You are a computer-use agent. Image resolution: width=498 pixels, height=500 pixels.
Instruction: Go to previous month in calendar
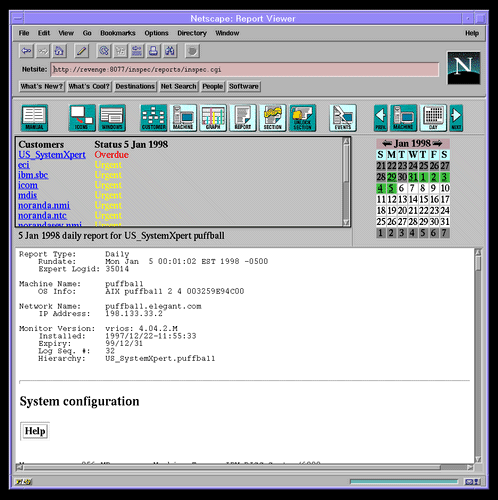(x=387, y=144)
